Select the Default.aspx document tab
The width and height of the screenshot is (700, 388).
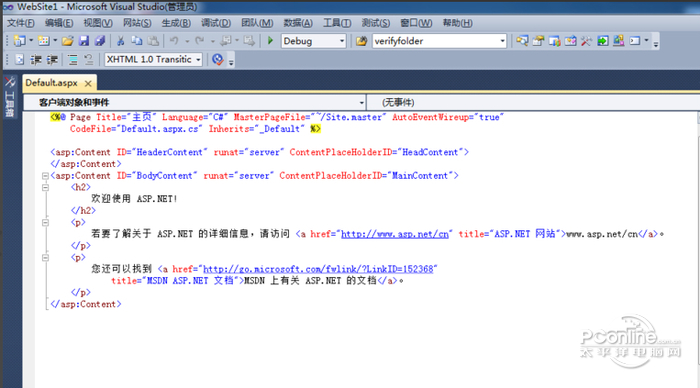point(51,83)
